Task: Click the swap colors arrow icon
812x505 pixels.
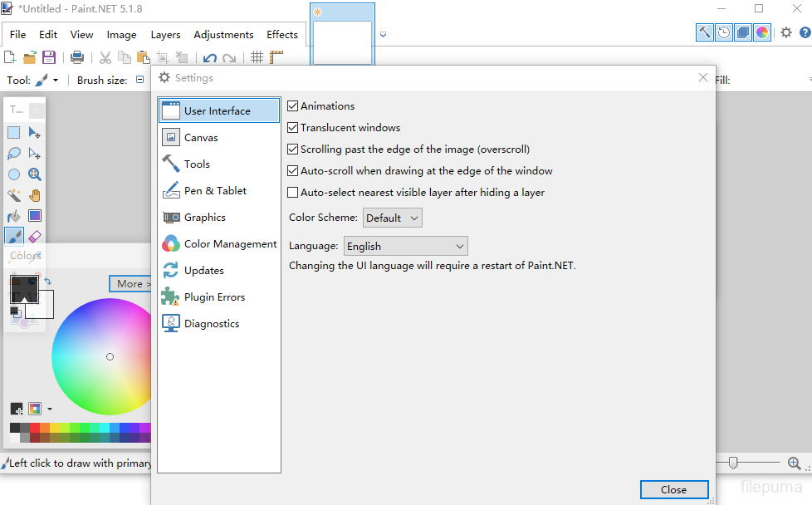Action: pos(47,282)
